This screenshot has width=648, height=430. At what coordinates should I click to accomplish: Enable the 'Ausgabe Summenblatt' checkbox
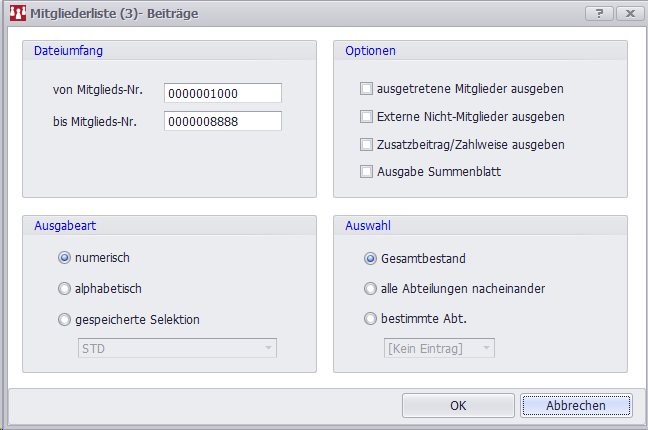click(x=367, y=172)
